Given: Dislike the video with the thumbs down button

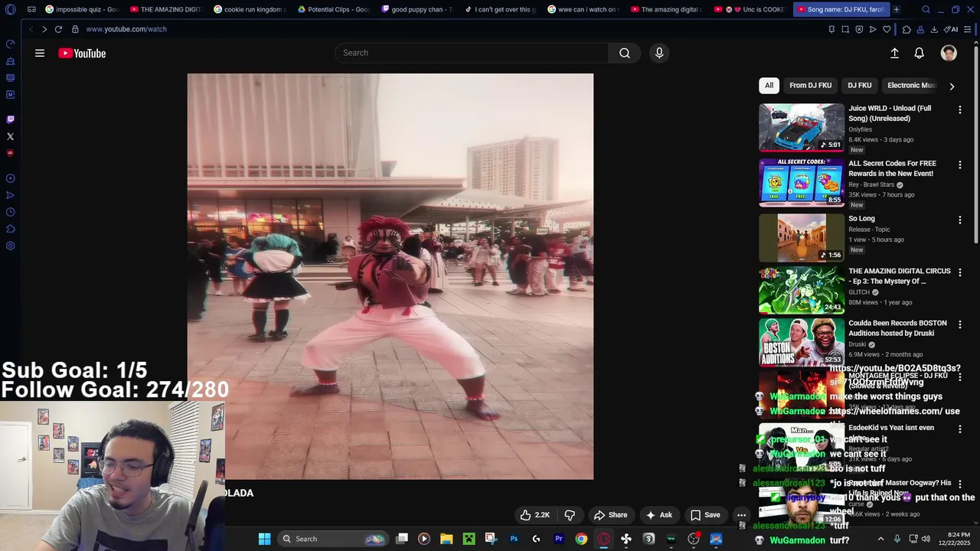Looking at the screenshot, I should tap(570, 515).
